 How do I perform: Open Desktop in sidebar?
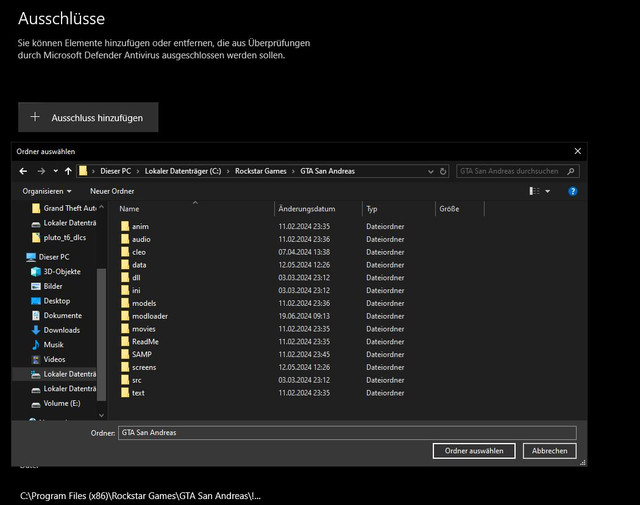51,301
